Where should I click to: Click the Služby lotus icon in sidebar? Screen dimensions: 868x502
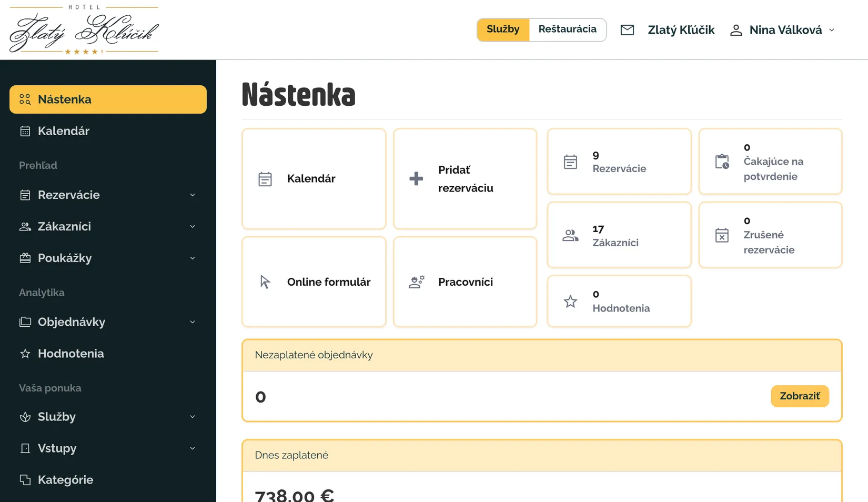point(25,417)
